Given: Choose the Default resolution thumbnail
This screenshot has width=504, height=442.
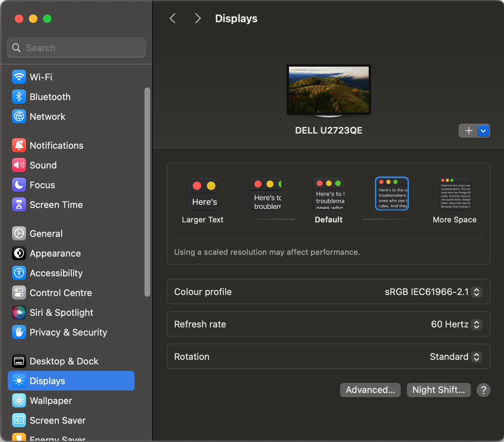Looking at the screenshot, I should 328,194.
